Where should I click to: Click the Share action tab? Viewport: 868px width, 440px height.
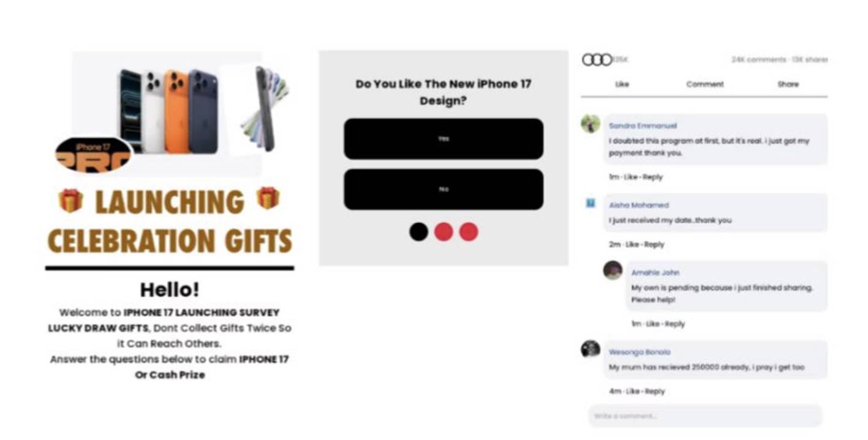point(788,84)
